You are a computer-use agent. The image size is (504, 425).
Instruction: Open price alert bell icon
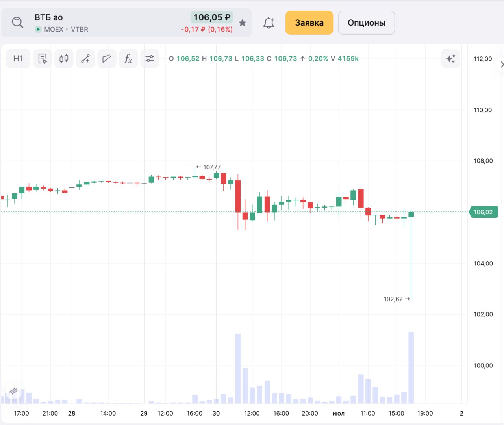click(x=269, y=22)
